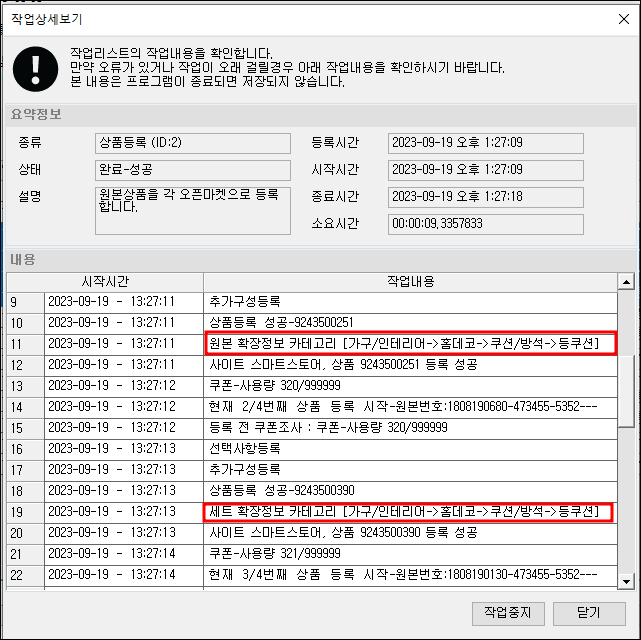Click the vertical scrollbar thumb
Viewport: 641px width, 640px height.
tap(626, 391)
